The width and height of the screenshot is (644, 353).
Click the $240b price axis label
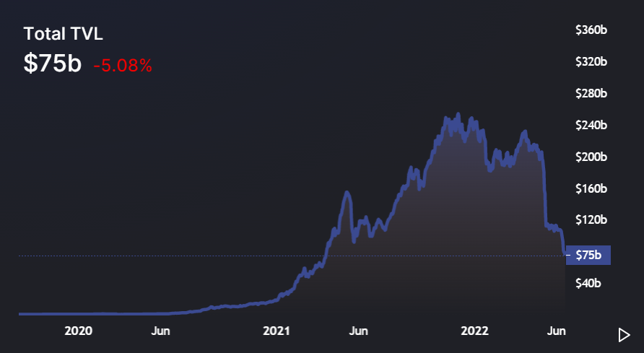pos(591,125)
